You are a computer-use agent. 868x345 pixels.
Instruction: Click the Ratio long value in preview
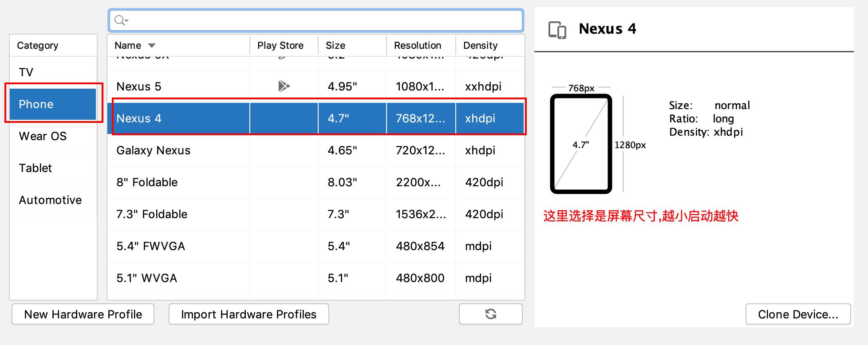723,119
